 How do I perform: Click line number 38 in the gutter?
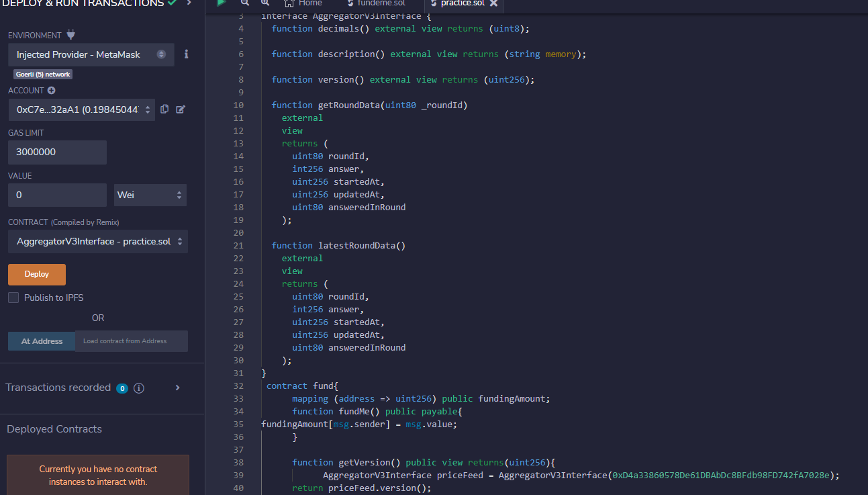pos(239,462)
